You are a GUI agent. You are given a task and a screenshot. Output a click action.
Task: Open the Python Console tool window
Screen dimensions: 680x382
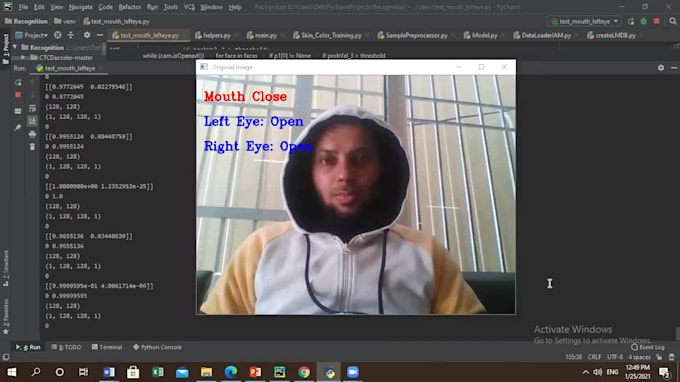click(157, 347)
